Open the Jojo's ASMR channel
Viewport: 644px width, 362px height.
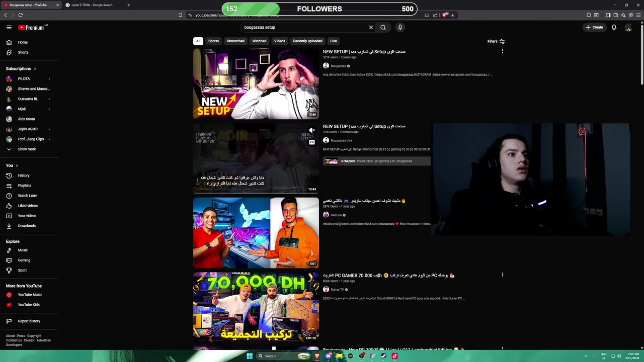point(29,129)
